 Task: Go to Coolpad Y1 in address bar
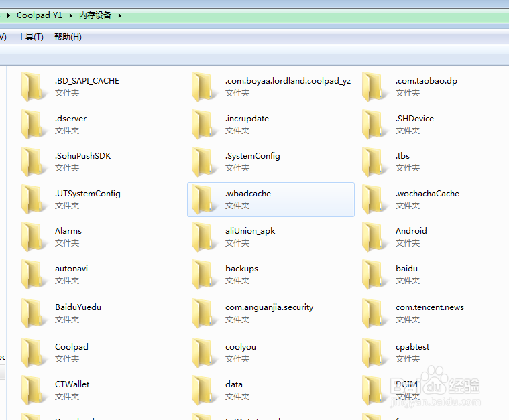click(x=40, y=15)
